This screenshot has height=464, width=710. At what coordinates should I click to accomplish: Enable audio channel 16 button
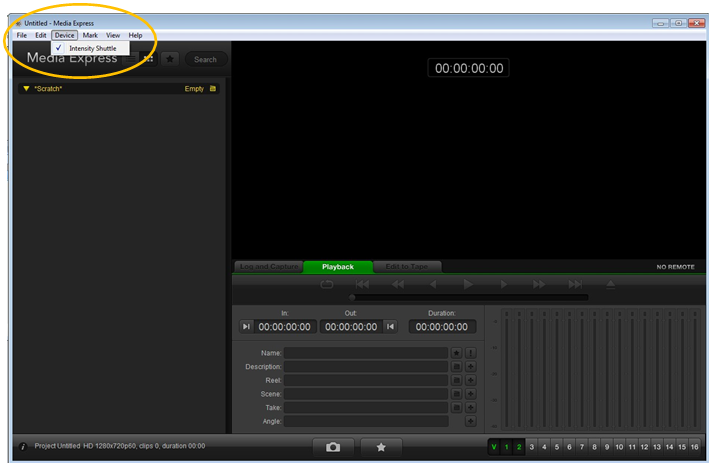[x=694, y=447]
